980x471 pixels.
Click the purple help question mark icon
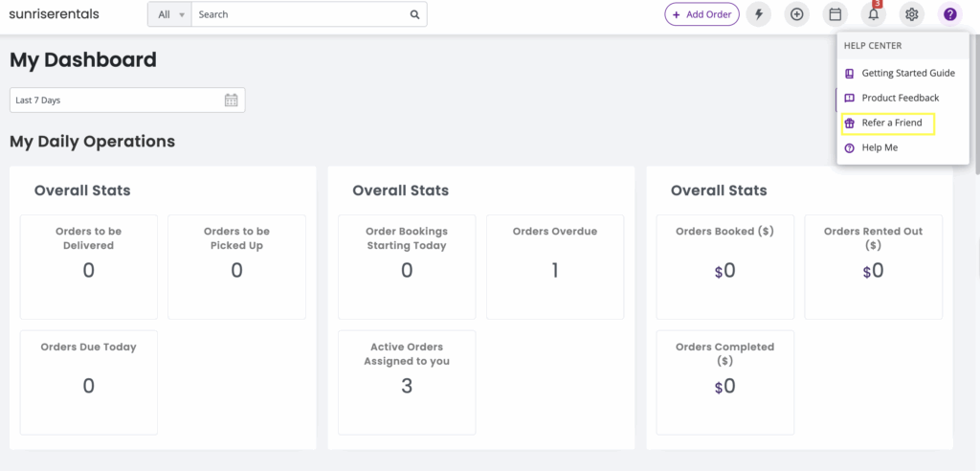pyautogui.click(x=949, y=14)
